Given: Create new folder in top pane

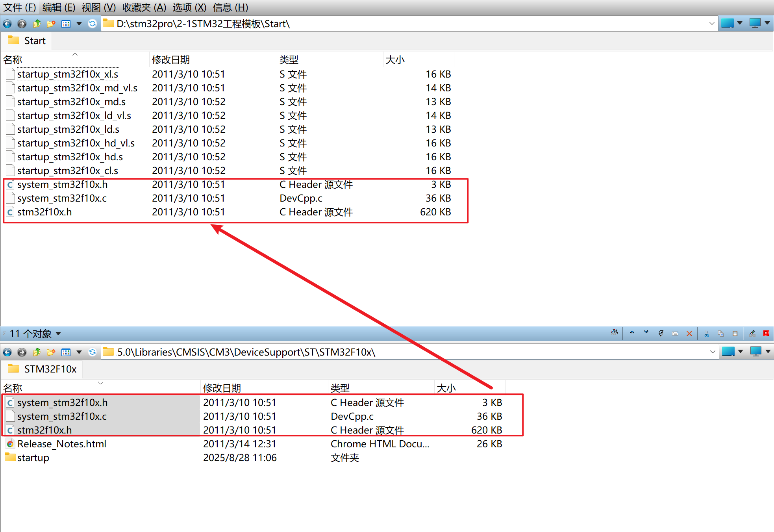Looking at the screenshot, I should tap(51, 24).
